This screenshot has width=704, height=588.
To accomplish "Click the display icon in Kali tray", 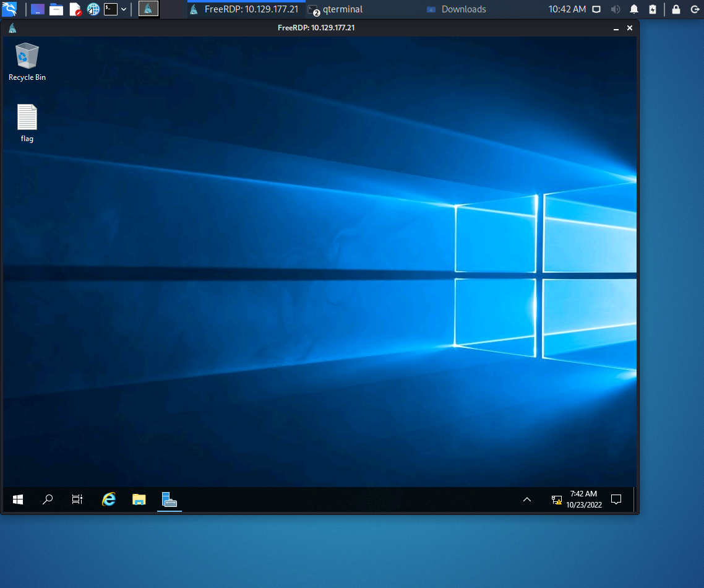I will [596, 9].
